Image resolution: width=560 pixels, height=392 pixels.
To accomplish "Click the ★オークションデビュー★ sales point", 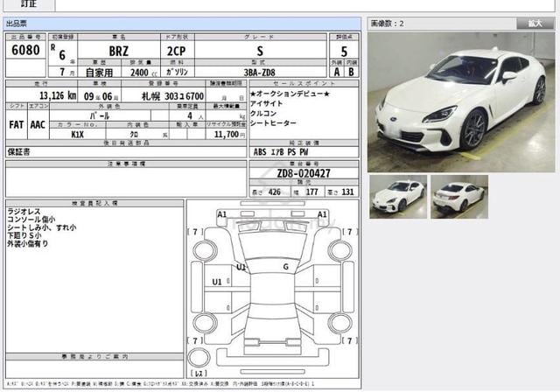I will (290, 94).
